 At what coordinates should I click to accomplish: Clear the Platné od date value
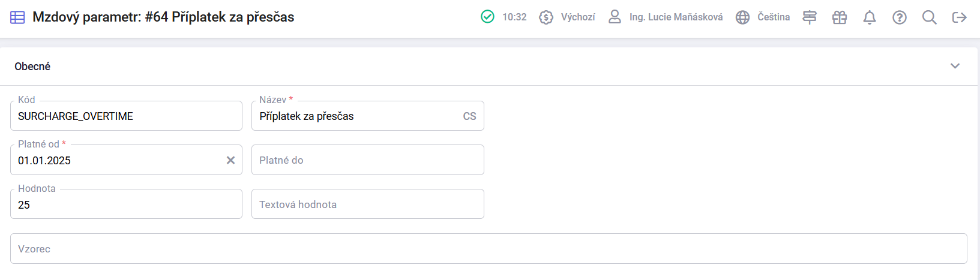click(230, 160)
